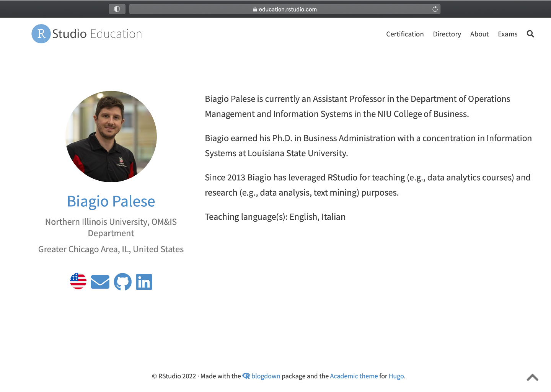
Task: Open the LinkedIn profile icon
Action: pos(144,282)
